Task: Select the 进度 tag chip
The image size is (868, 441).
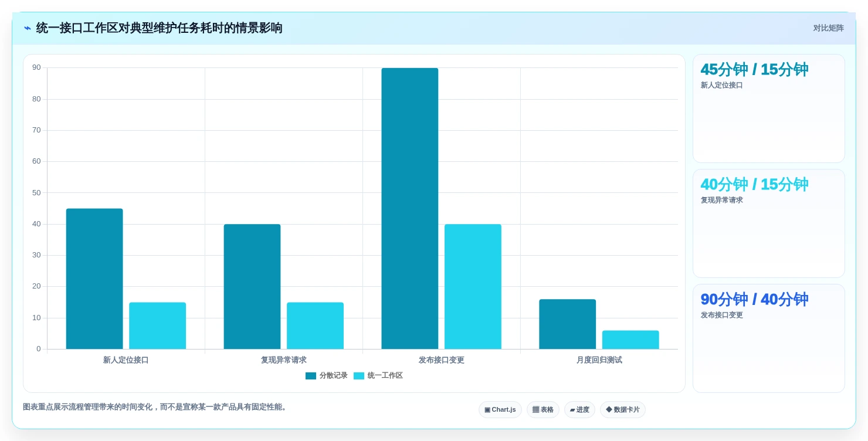Action: 579,409
